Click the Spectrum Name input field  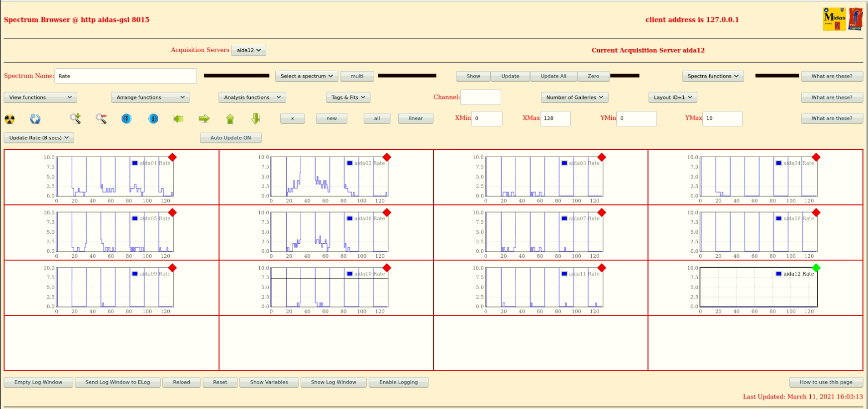tap(125, 76)
